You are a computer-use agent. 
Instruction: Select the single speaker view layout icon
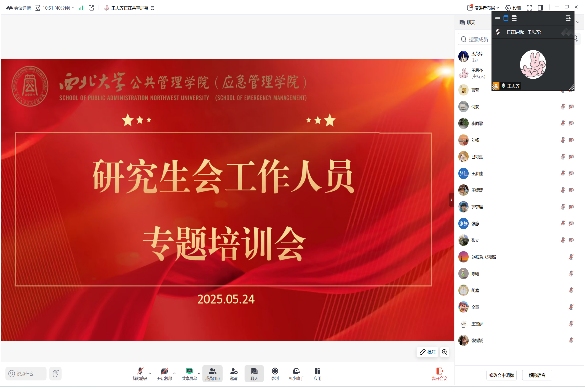506,18
